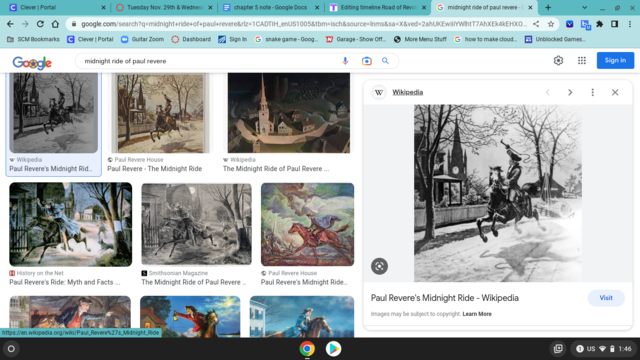Go back using browser back arrow

(x=10, y=24)
